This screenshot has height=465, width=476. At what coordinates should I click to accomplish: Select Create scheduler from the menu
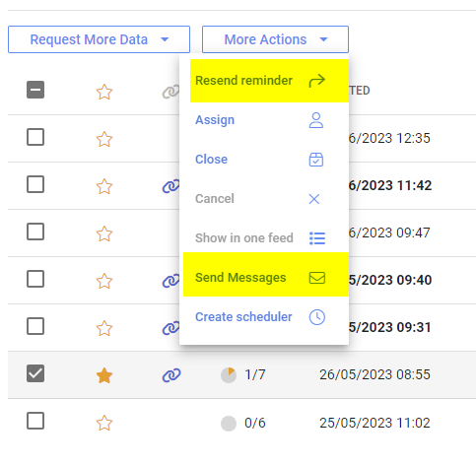point(243,317)
